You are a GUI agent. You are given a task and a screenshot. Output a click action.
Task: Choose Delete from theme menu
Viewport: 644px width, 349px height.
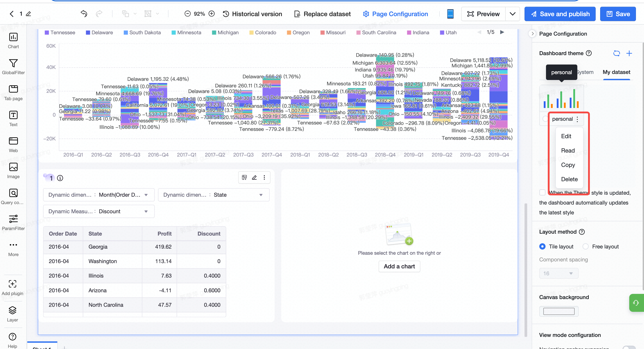(x=569, y=179)
